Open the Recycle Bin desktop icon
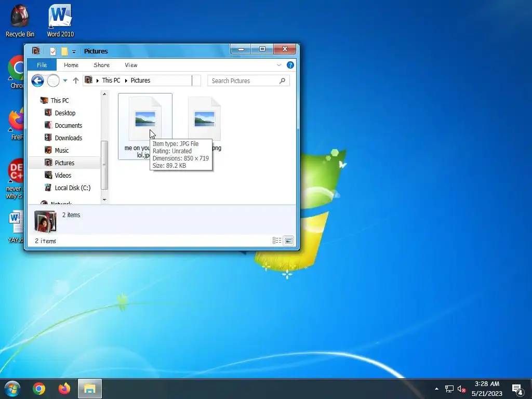Image resolution: width=532 pixels, height=399 pixels. (x=20, y=20)
